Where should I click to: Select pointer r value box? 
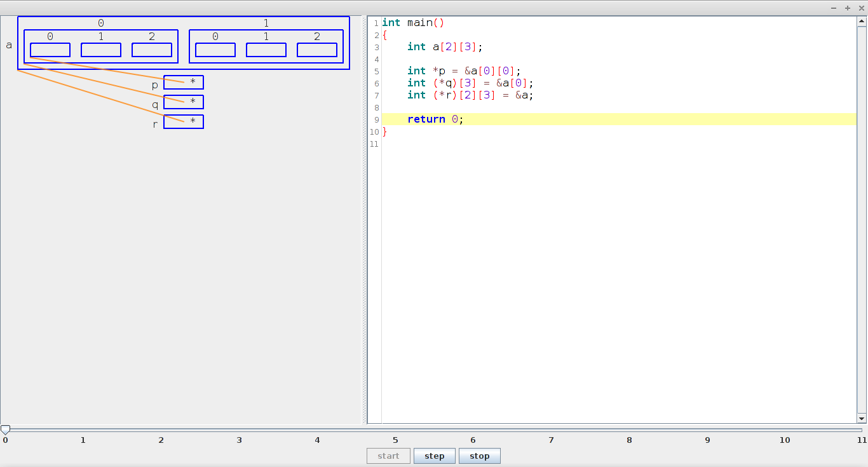pos(184,122)
